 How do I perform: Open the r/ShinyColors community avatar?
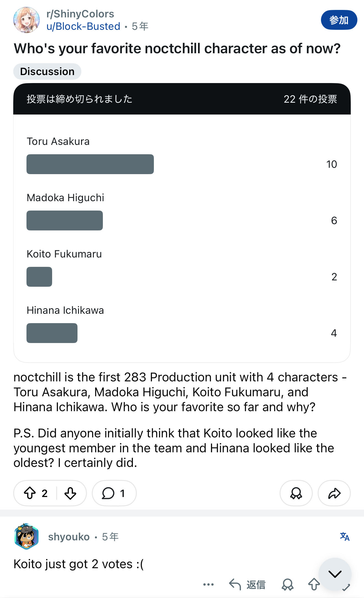tap(26, 20)
